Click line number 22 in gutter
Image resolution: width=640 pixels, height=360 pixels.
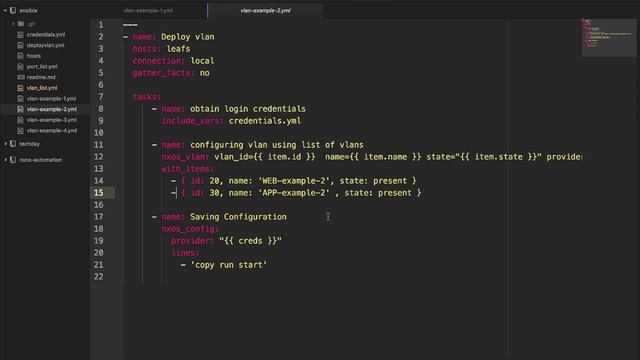[99, 277]
